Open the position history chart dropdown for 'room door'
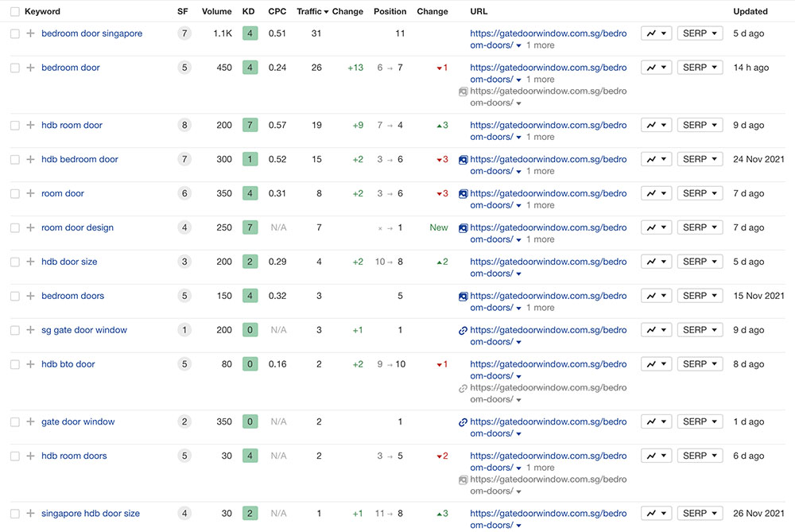 656,193
